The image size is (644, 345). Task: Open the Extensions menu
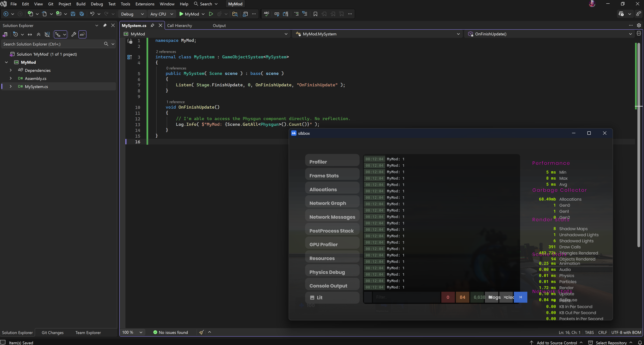coord(145,4)
